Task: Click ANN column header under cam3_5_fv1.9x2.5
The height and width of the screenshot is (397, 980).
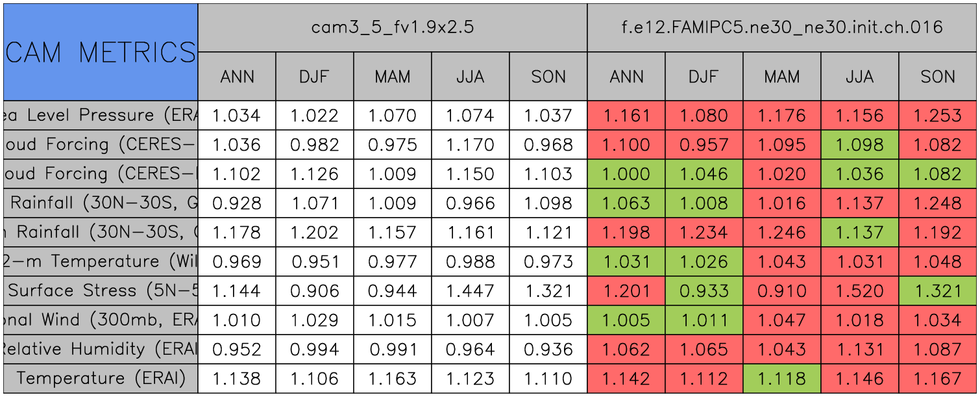Action: pos(237,77)
